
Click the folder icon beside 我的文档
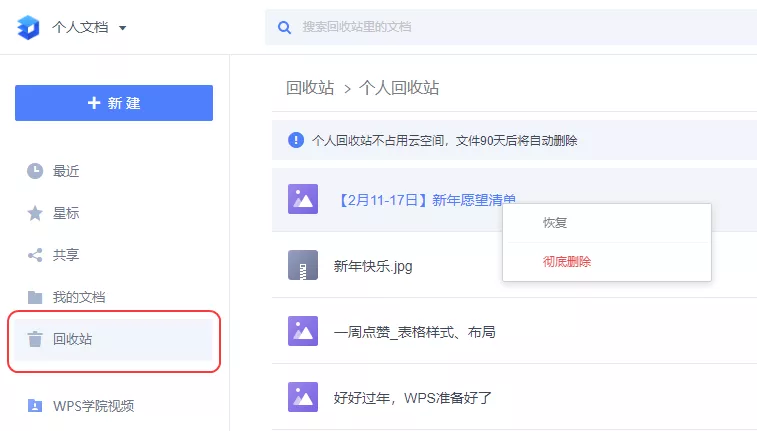35,297
